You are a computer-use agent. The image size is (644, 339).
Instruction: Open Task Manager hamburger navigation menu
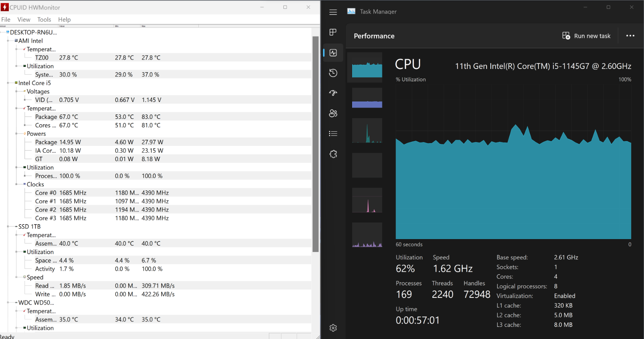333,12
